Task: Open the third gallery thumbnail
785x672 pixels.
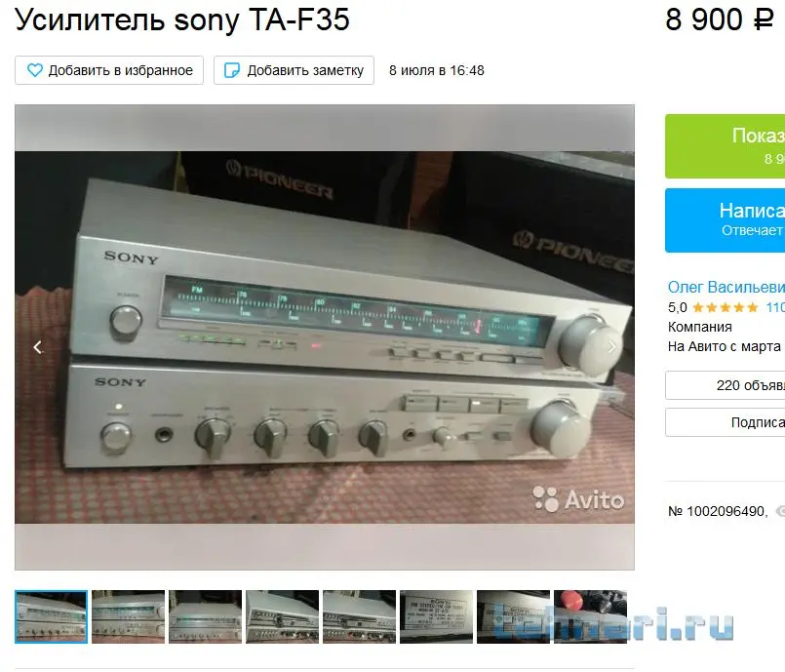Action: click(205, 616)
